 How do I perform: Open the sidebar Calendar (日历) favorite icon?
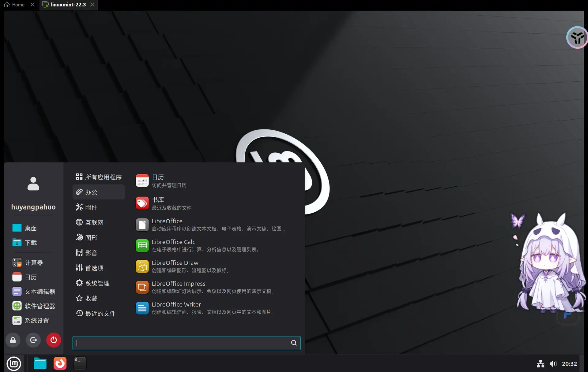(x=17, y=277)
